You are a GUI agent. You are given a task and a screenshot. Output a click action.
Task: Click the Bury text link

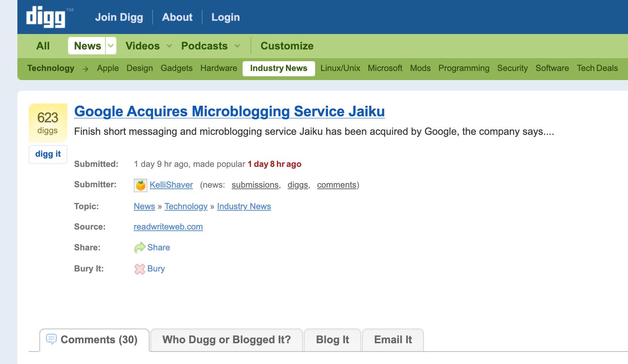point(156,268)
